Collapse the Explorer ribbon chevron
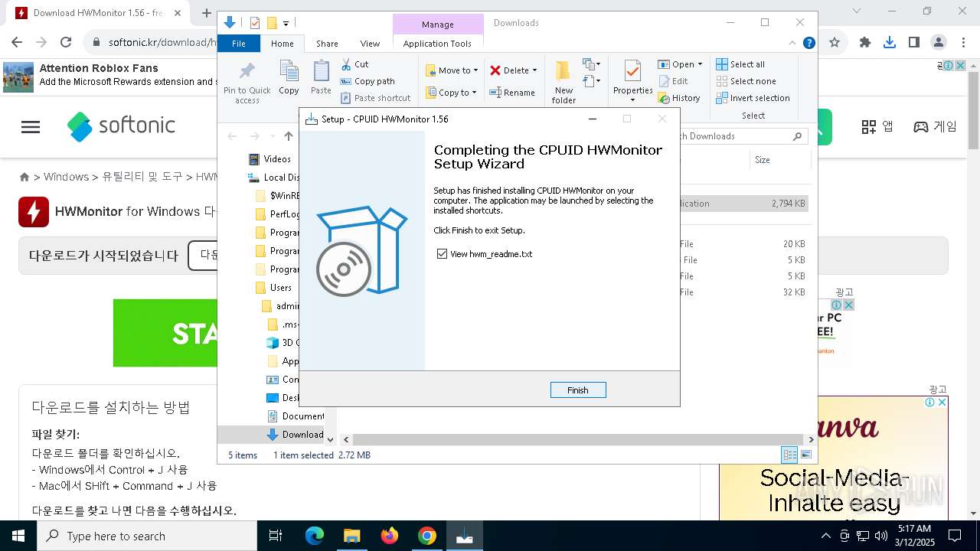Viewport: 980px width, 551px height. pyautogui.click(x=793, y=43)
